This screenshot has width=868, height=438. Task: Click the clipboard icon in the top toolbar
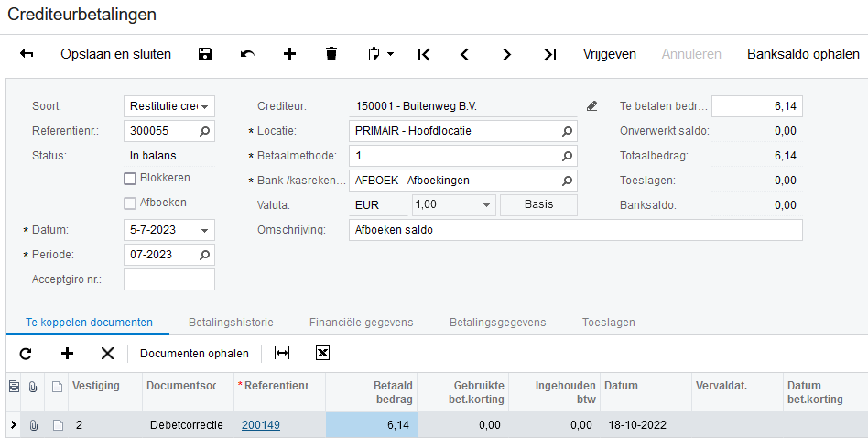tap(374, 54)
